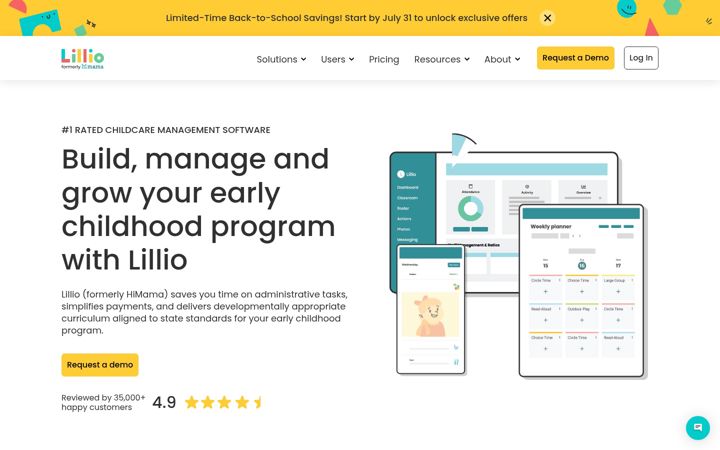Image resolution: width=720 pixels, height=450 pixels.
Task: Click the header Request a Demo button
Action: pyautogui.click(x=575, y=58)
